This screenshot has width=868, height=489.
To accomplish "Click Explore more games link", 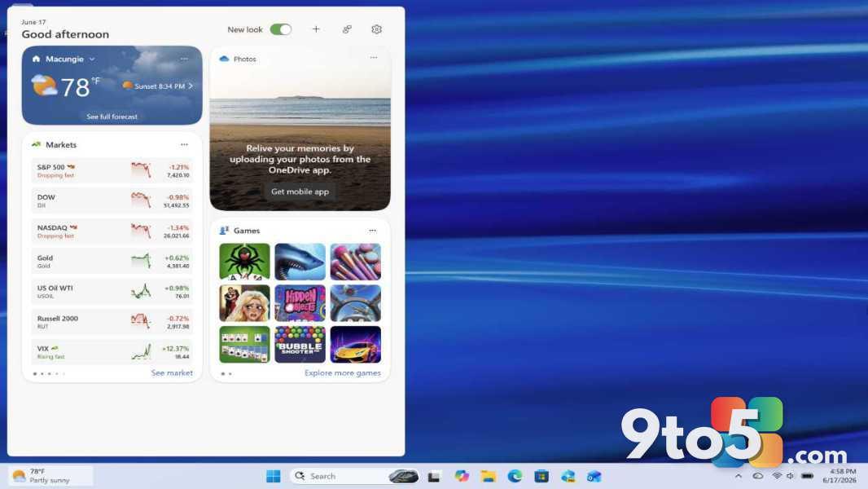I will point(343,373).
